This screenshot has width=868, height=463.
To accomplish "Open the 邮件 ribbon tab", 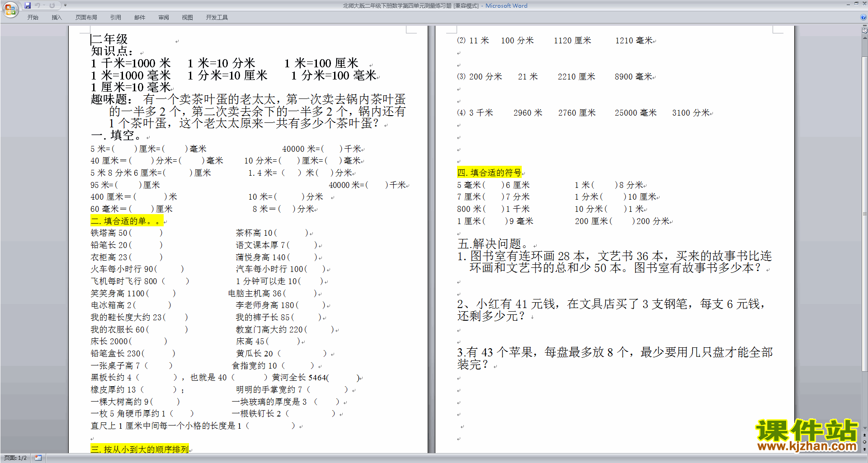I will pos(140,17).
